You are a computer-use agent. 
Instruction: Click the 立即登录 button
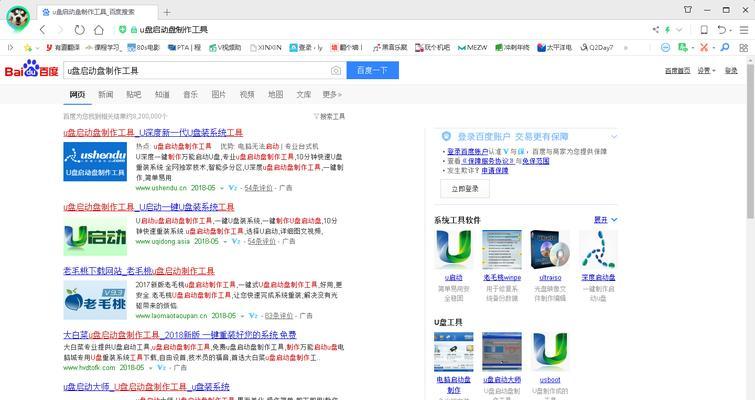coord(465,189)
